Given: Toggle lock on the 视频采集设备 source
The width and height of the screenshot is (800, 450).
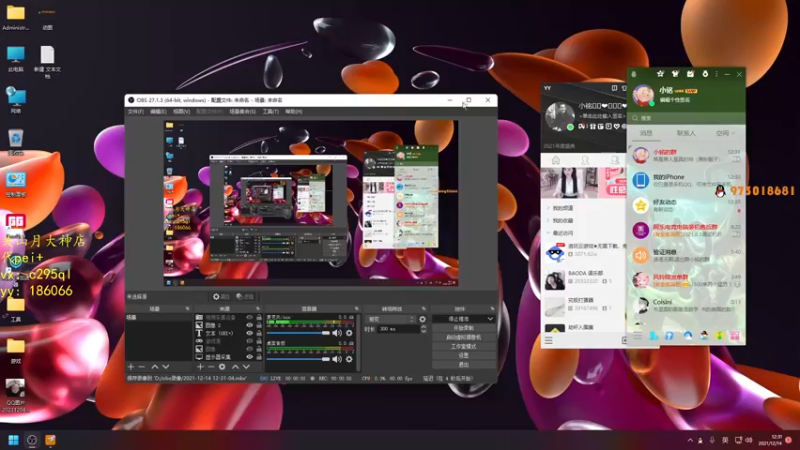Looking at the screenshot, I should click(259, 317).
